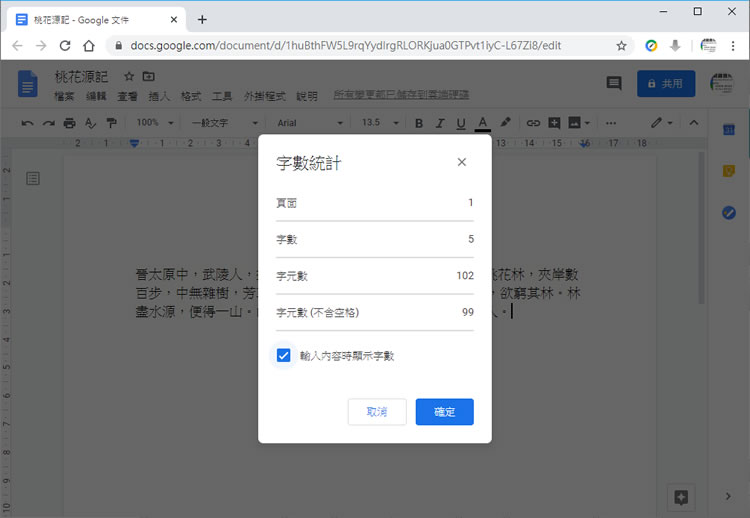
Task: Open the 格式 Format menu
Action: 191,96
